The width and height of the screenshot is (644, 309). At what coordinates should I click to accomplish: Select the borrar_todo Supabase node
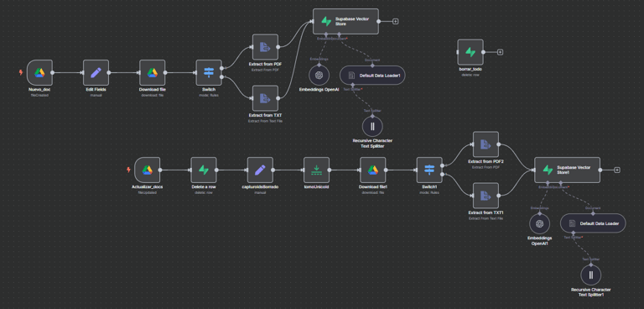(x=470, y=52)
